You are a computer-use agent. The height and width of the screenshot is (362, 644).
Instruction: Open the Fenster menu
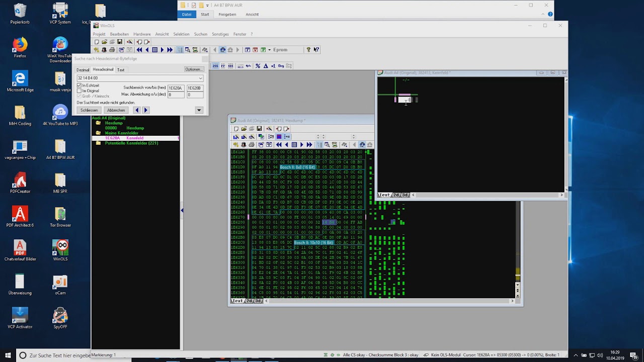240,34
